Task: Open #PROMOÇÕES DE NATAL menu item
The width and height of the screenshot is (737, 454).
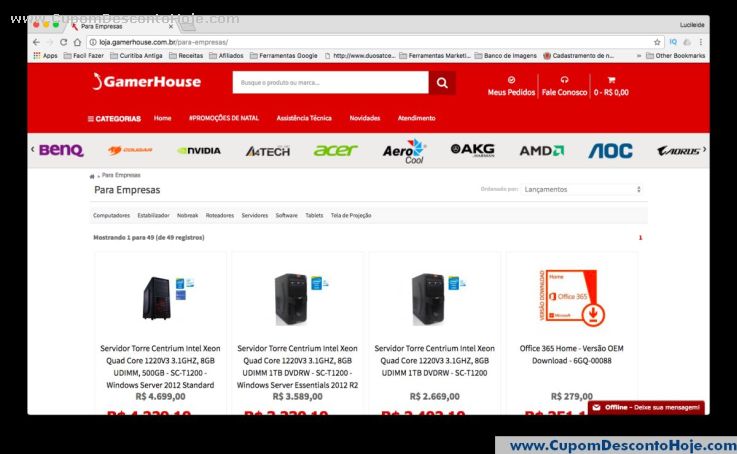Action: point(224,118)
